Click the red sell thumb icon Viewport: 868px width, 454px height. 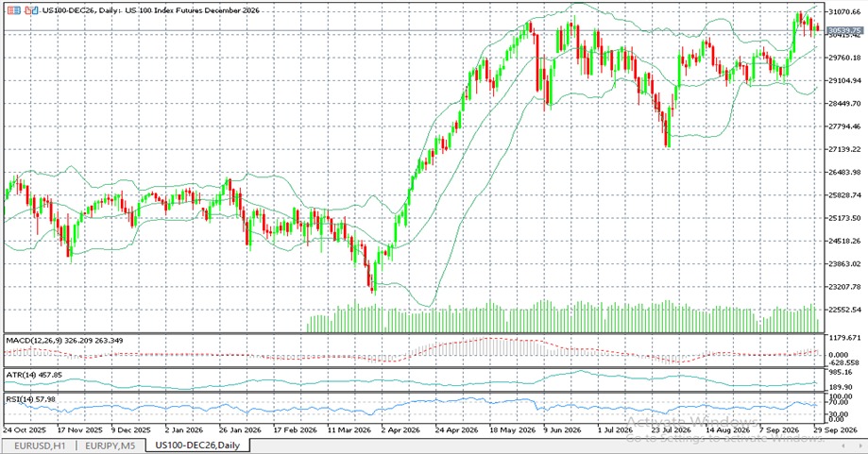tap(27, 10)
